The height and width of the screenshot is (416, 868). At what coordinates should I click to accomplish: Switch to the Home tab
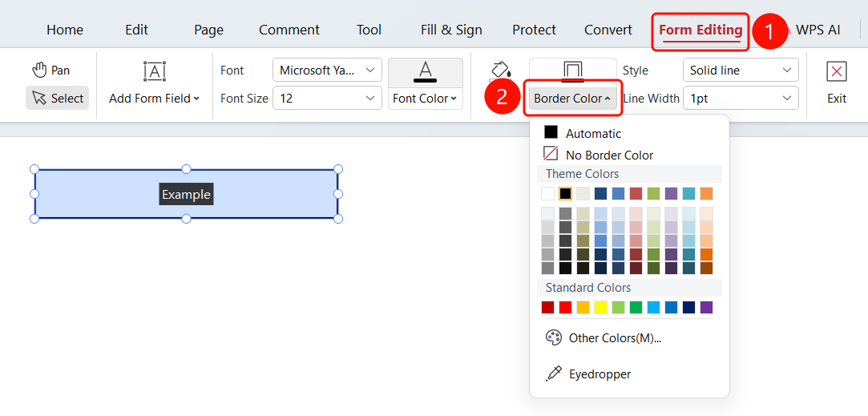[65, 30]
